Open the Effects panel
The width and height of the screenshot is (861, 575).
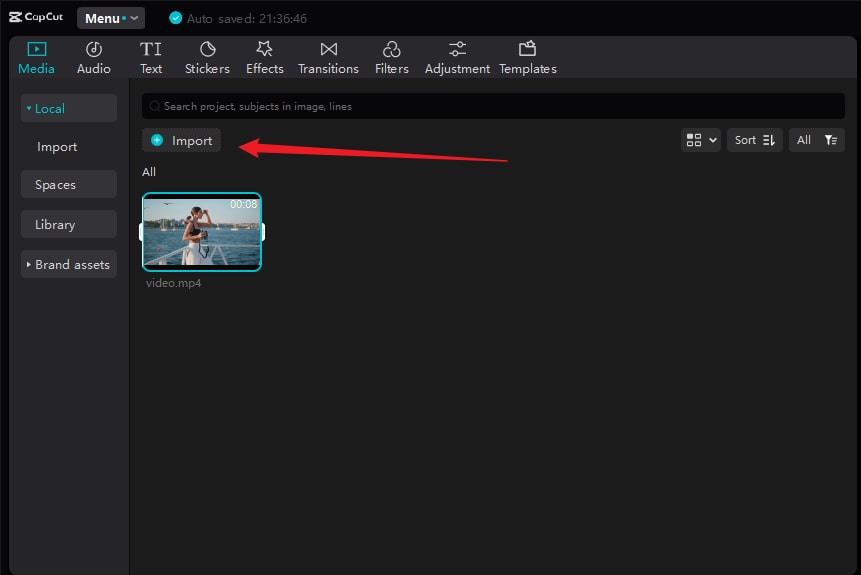pos(265,58)
